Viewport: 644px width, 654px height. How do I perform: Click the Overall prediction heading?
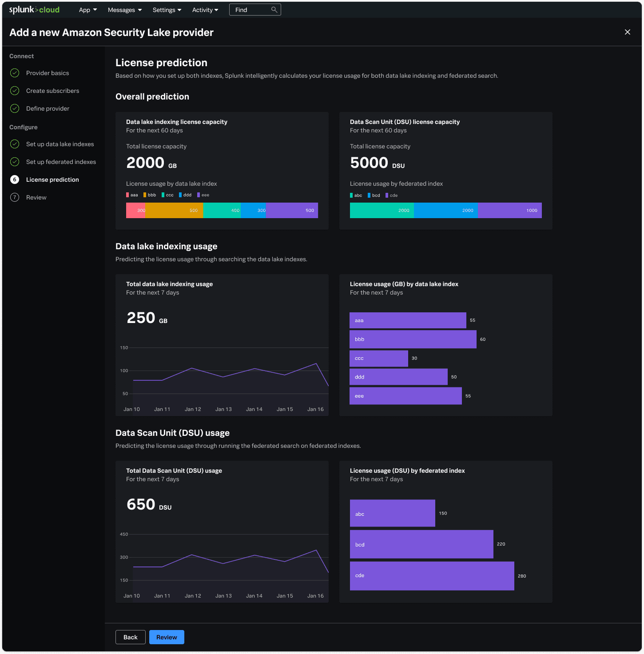coord(152,96)
